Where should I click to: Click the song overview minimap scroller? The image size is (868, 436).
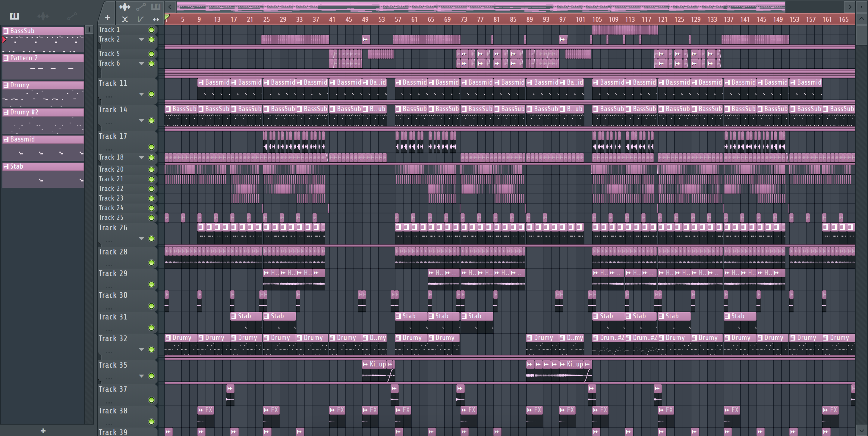pyautogui.click(x=481, y=7)
